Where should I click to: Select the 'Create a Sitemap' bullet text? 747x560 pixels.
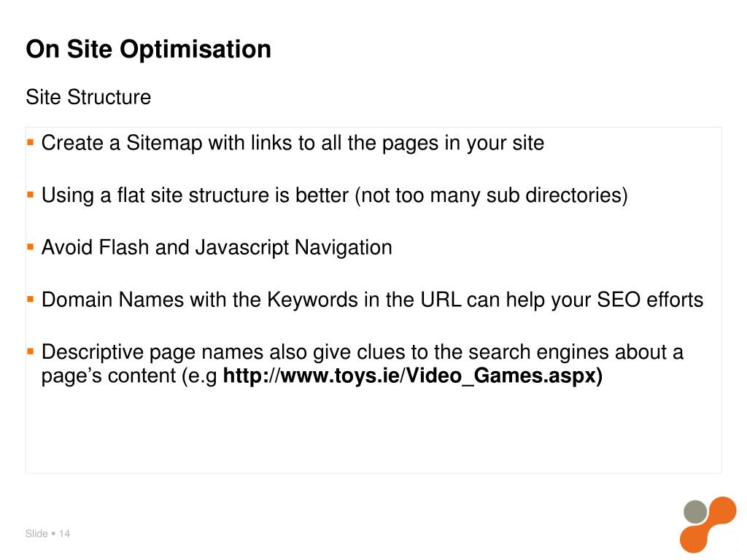point(293,144)
